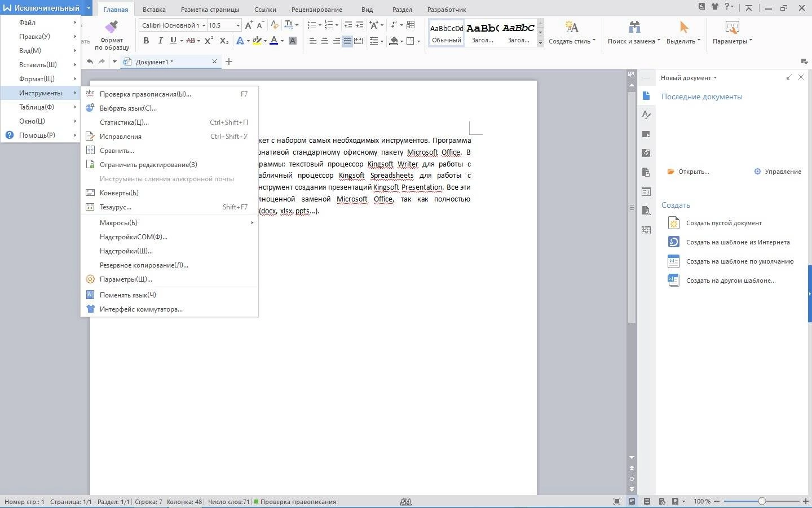Click the zoom in plus button
This screenshot has width=812, height=508.
click(x=806, y=501)
